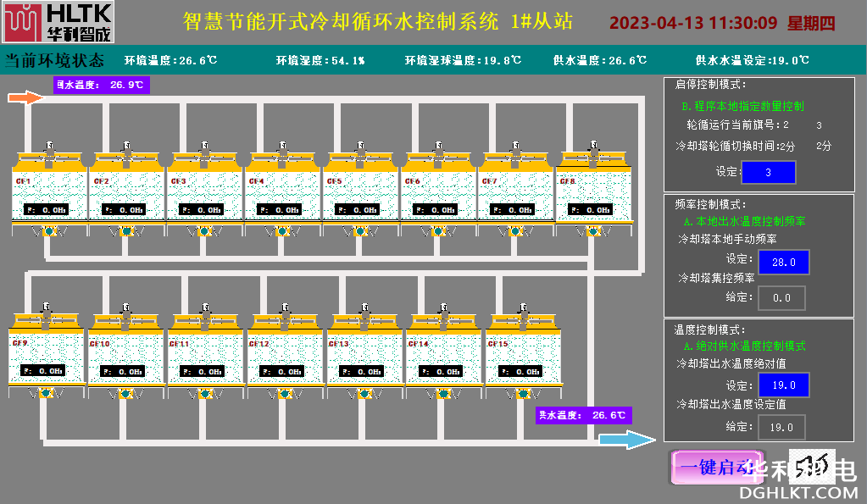Click the 供水温度 26.6℃ purple label near outlet
The image size is (867, 504).
tap(583, 415)
